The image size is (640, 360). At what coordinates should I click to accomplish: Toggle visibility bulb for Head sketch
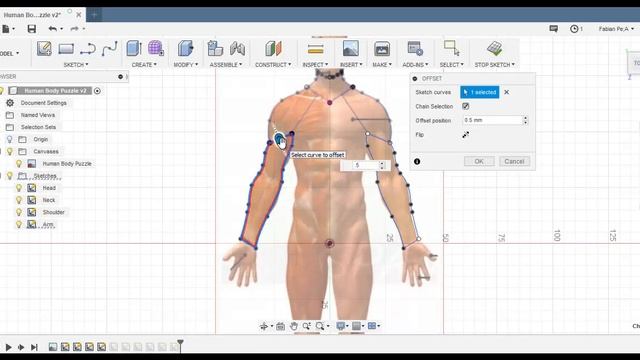pos(19,188)
